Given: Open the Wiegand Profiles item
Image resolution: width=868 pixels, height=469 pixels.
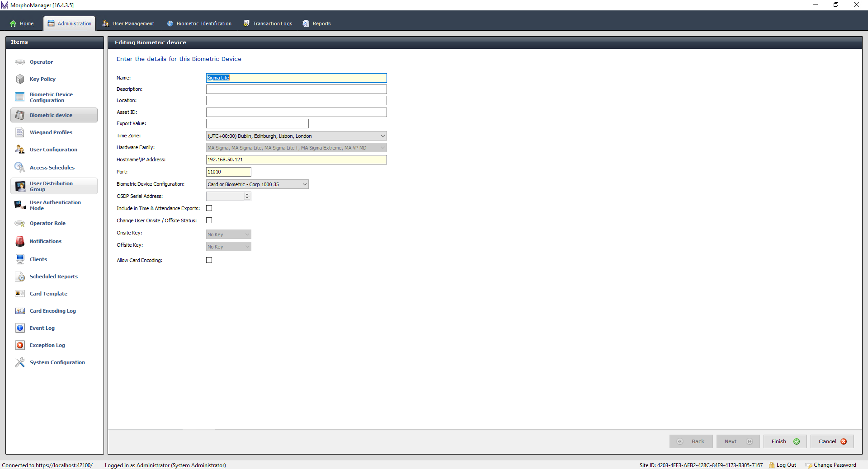Looking at the screenshot, I should click(x=54, y=132).
